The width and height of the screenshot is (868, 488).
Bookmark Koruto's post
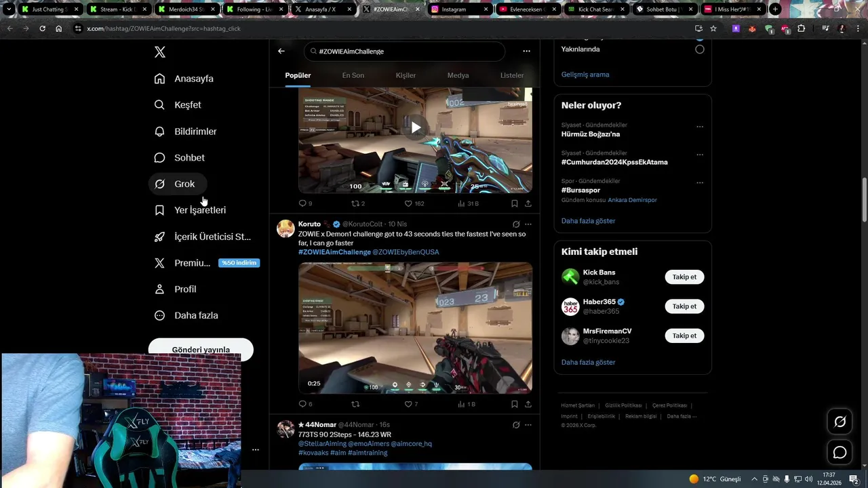514,404
